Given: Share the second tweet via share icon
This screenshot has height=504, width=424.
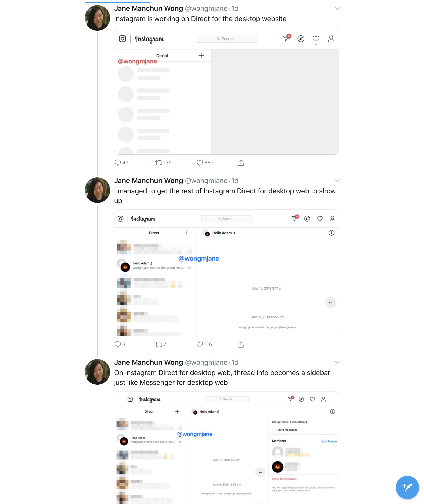Looking at the screenshot, I should (241, 344).
